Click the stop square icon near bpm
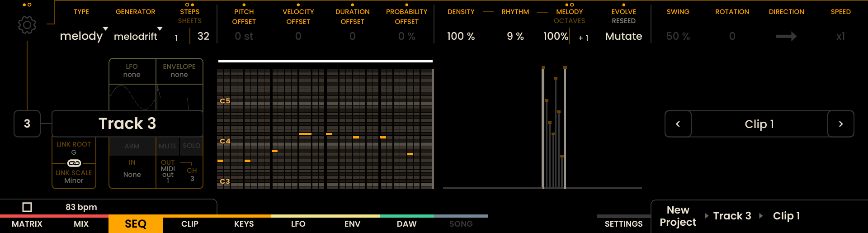 coord(27,207)
